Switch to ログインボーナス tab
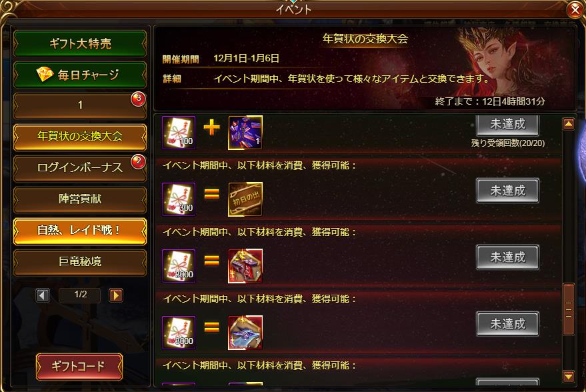Screen dimensions: 586x392 click(80, 167)
